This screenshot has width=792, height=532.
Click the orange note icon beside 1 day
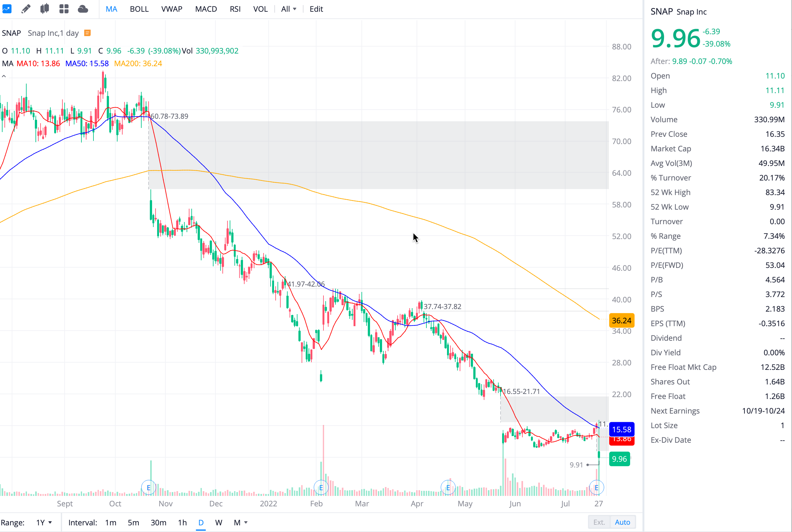click(x=87, y=33)
